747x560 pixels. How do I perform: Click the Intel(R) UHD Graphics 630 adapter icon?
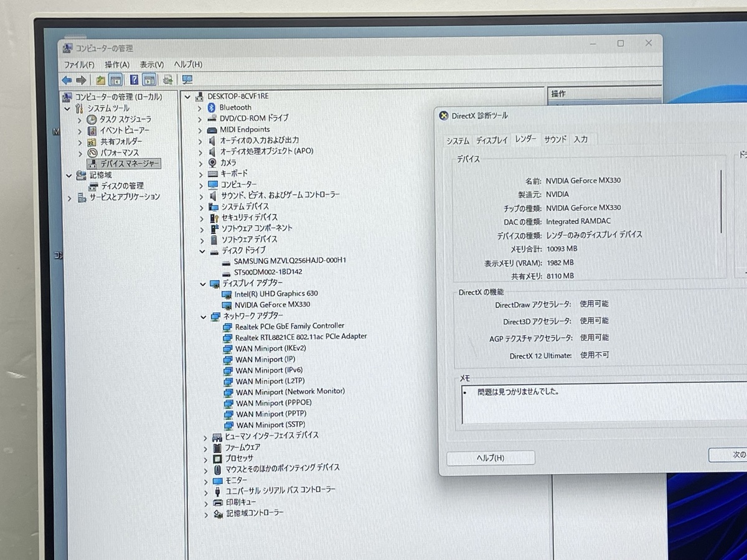227,294
